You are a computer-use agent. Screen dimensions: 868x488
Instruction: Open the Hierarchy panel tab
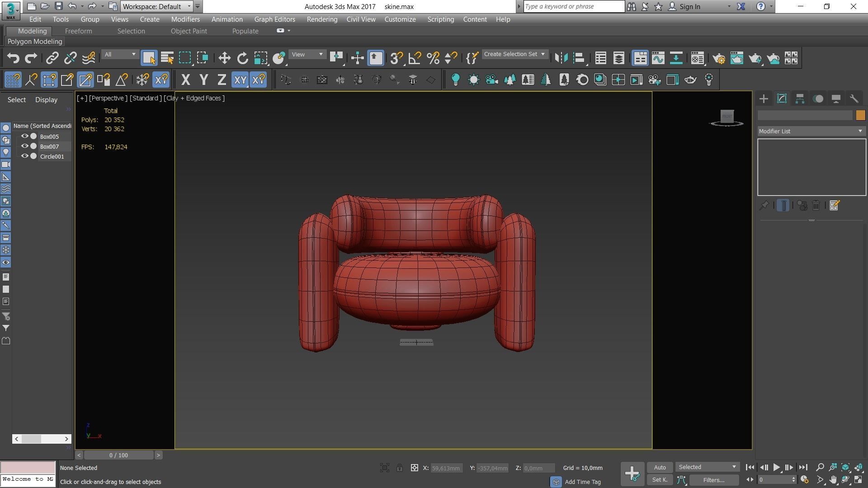click(800, 99)
